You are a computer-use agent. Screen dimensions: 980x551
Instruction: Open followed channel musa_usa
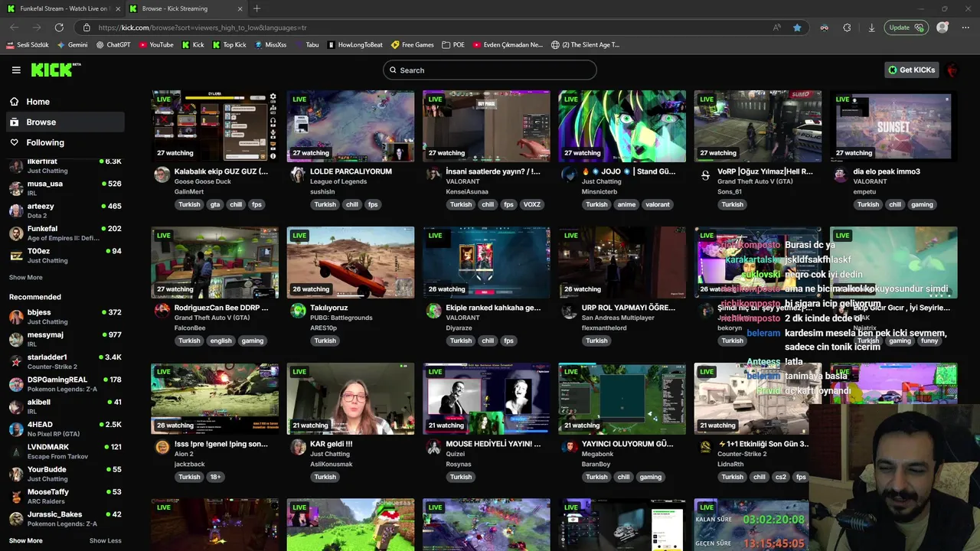(64, 188)
